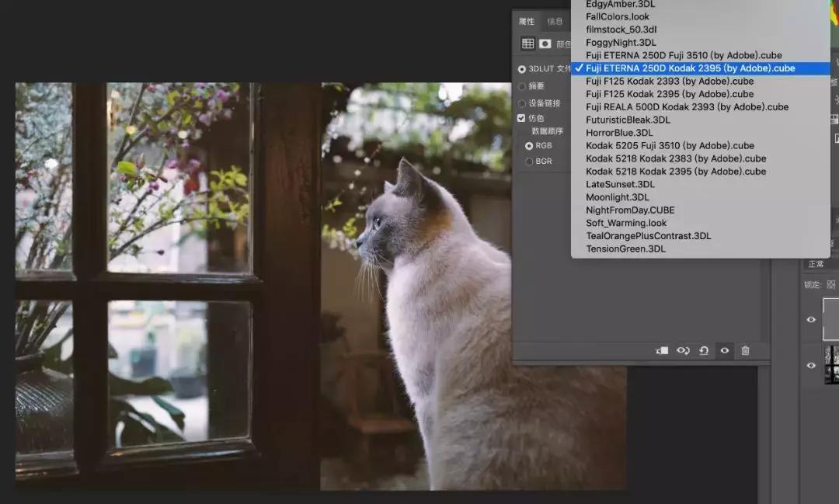Switch to the 属性 tab
Viewport: 839px width, 504px height.
pos(527,22)
